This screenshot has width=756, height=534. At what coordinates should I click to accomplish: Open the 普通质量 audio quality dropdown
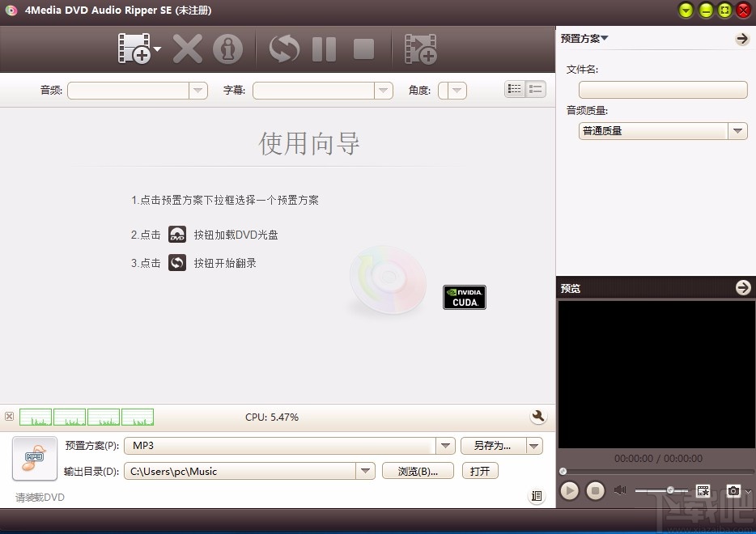tap(737, 130)
